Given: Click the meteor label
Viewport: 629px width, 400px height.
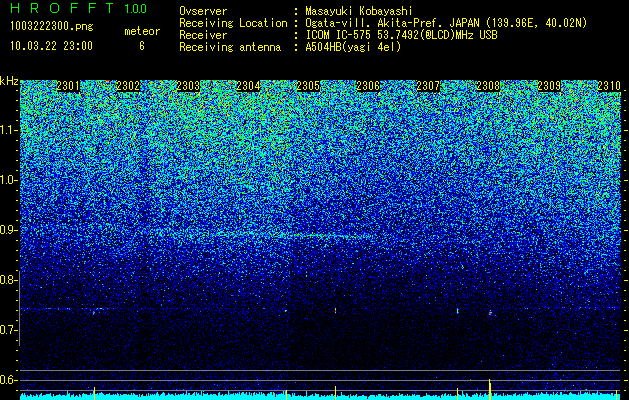Looking at the screenshot, I should click(142, 31).
